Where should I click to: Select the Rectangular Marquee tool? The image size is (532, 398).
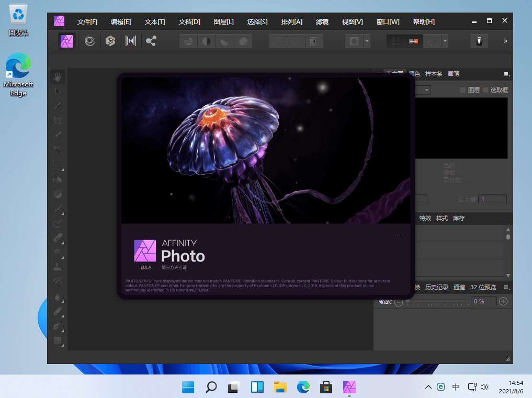tap(58, 165)
